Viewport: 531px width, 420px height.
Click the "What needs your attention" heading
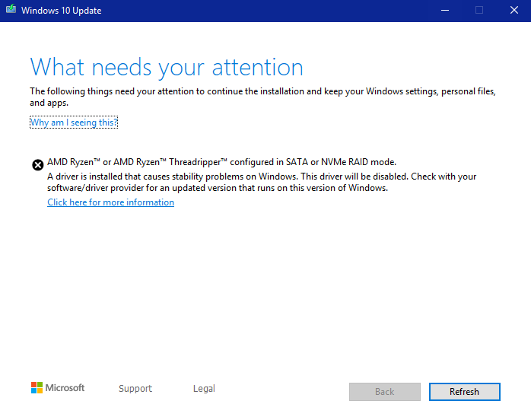coord(167,67)
